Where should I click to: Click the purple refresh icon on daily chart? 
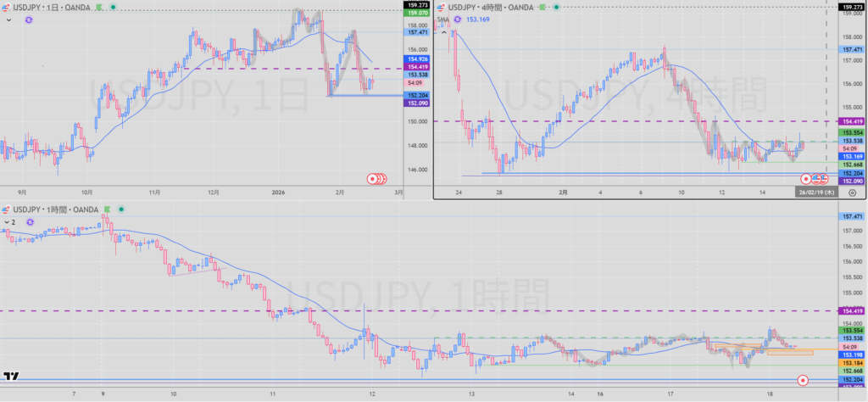[x=30, y=19]
